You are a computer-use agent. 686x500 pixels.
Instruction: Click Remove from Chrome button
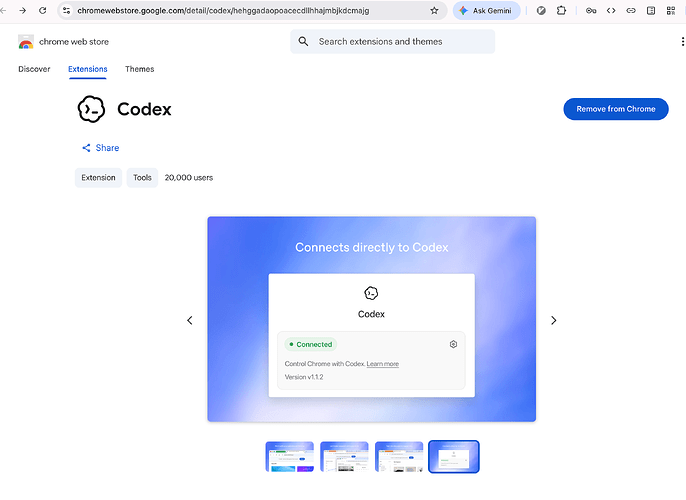616,109
